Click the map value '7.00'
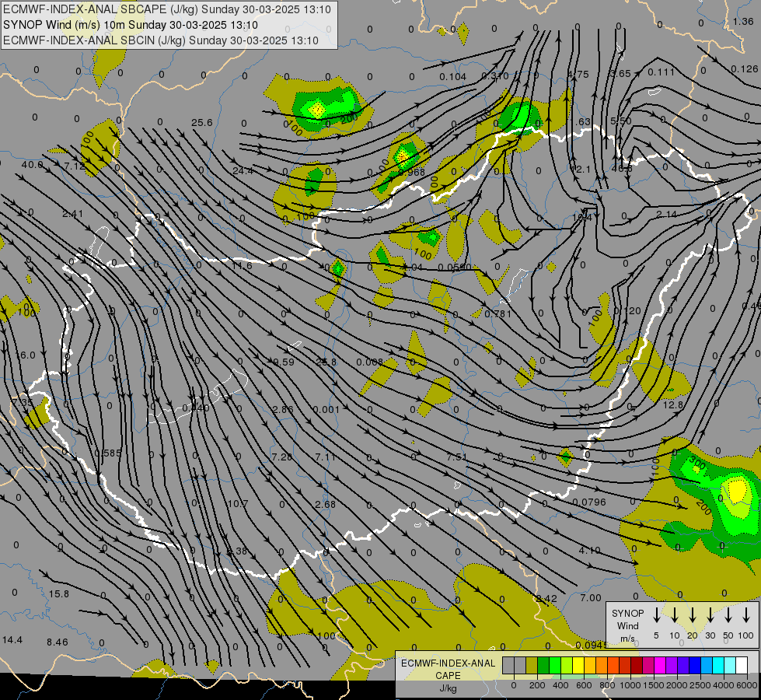This screenshot has height=700, width=761. coord(591,598)
